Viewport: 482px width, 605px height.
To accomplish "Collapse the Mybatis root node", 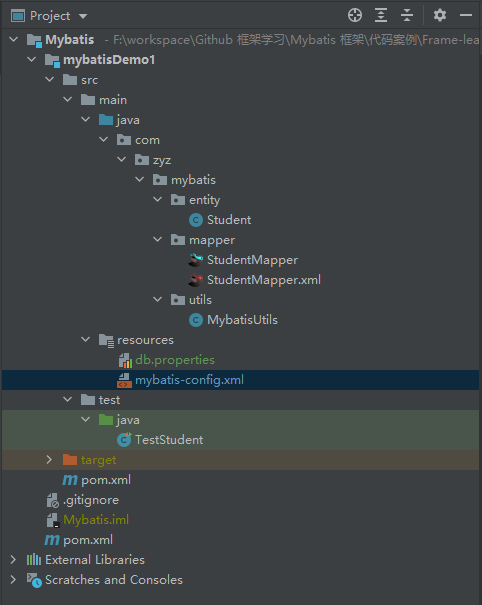I will 14,39.
